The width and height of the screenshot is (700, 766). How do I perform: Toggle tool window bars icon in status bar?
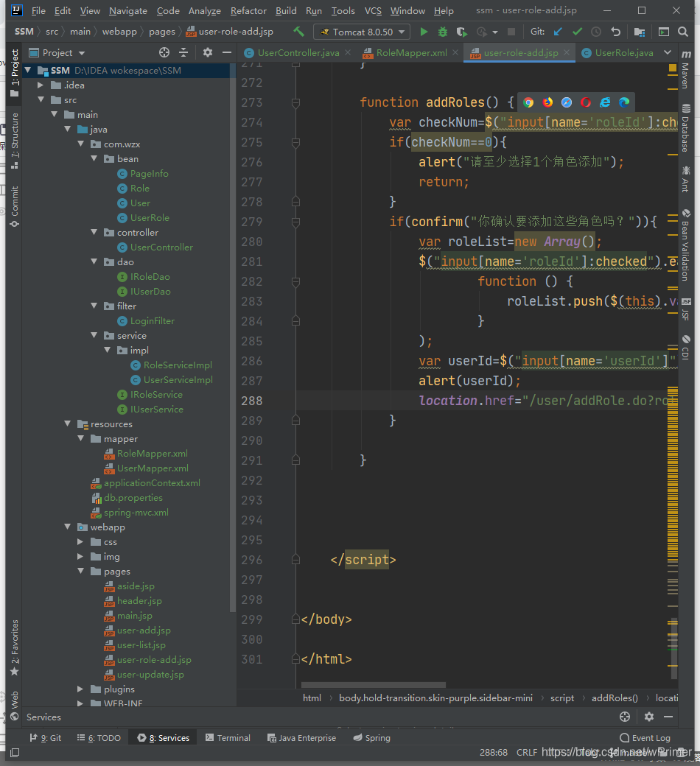(x=15, y=752)
